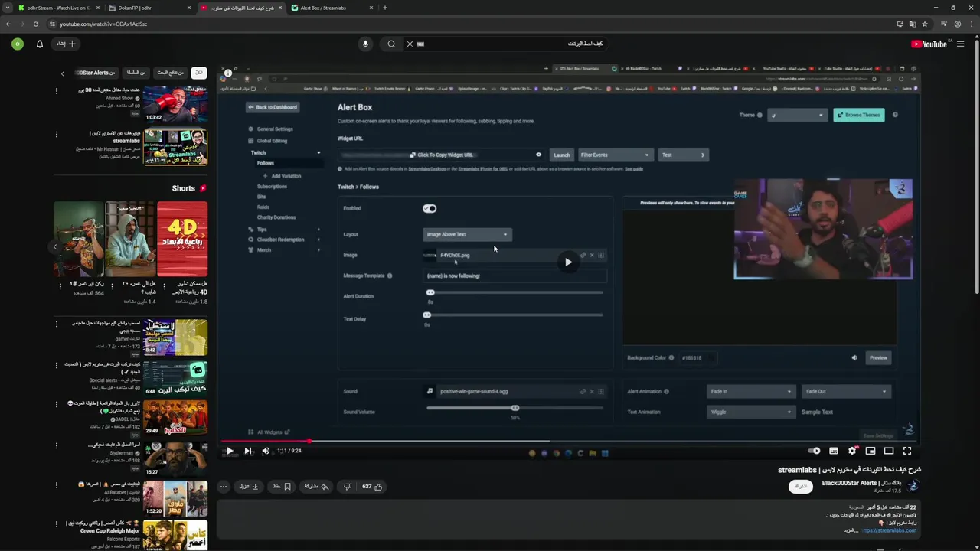Download the video
Image resolution: width=980 pixels, height=551 pixels.
248,487
